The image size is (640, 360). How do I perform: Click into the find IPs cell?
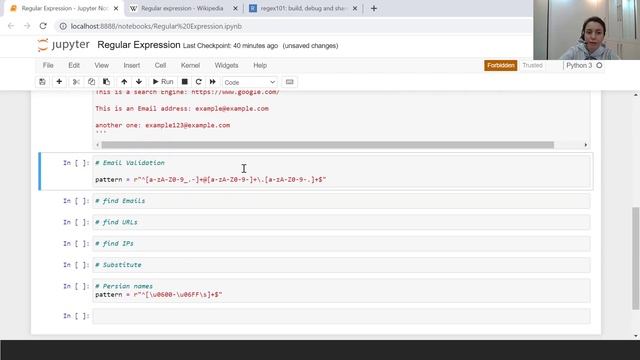341,244
